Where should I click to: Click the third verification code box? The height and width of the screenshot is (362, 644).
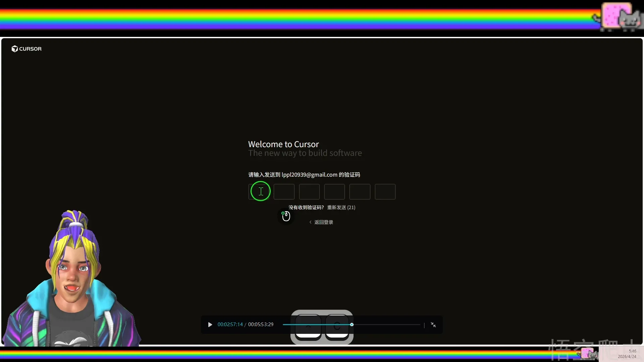pyautogui.click(x=309, y=192)
